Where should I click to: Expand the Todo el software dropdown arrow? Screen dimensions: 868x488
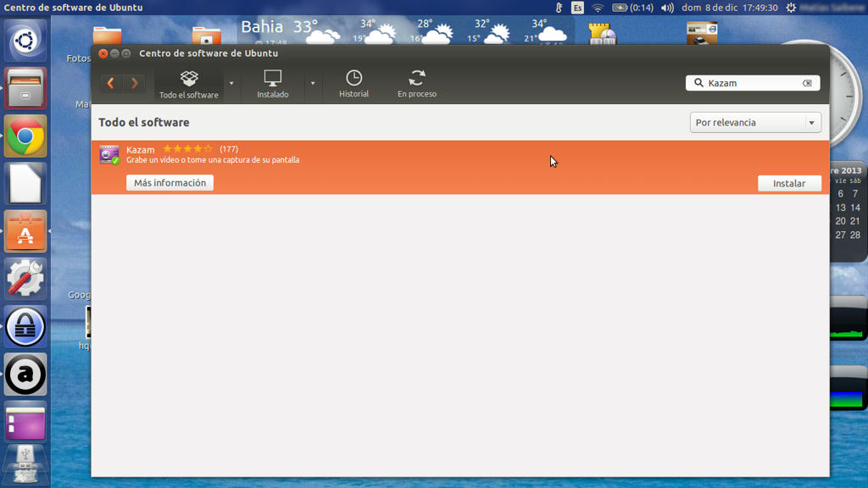click(x=231, y=84)
